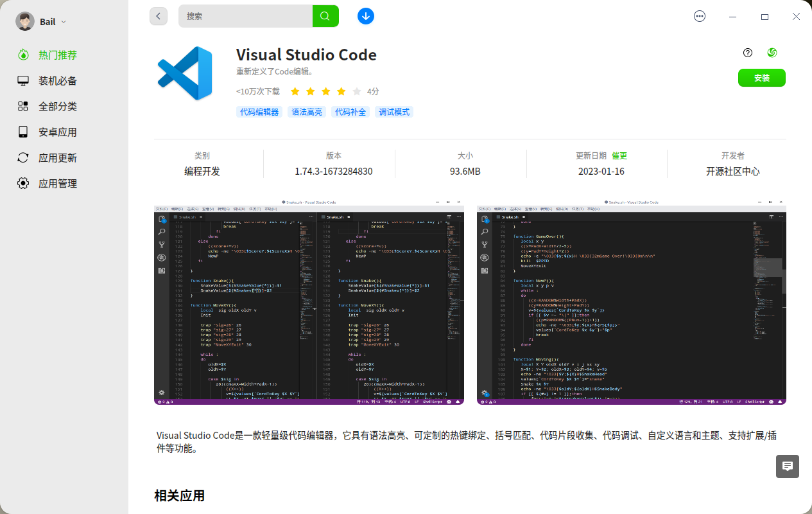Click the back arrow navigation button
Viewport: 812px width, 514px height.
(159, 16)
